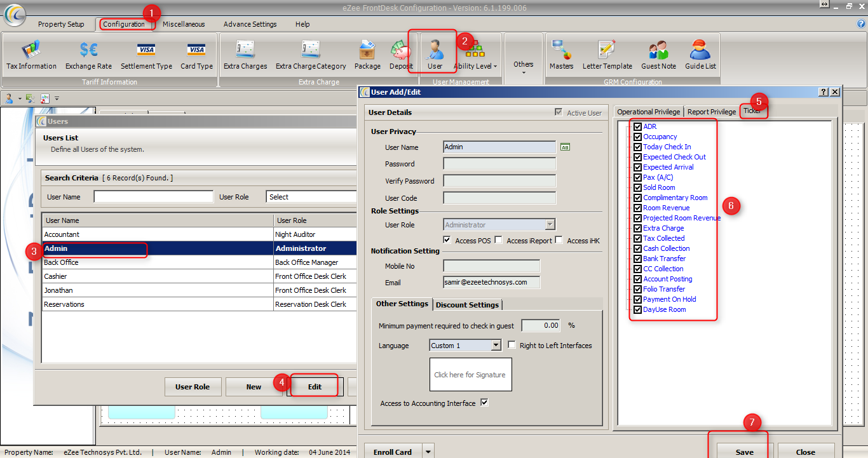The height and width of the screenshot is (458, 868).
Task: Select the Jonathan row in Users list
Action: [x=200, y=290]
